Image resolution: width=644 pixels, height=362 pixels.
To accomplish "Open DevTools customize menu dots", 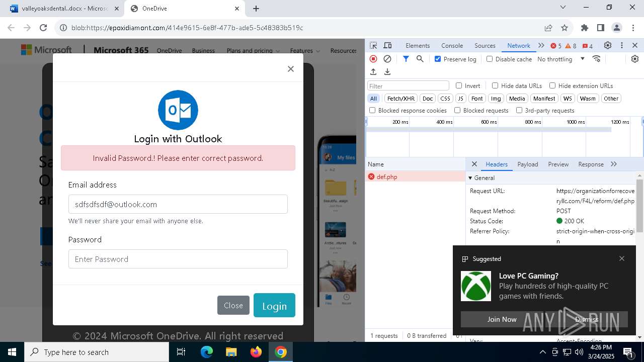I will pos(622,45).
